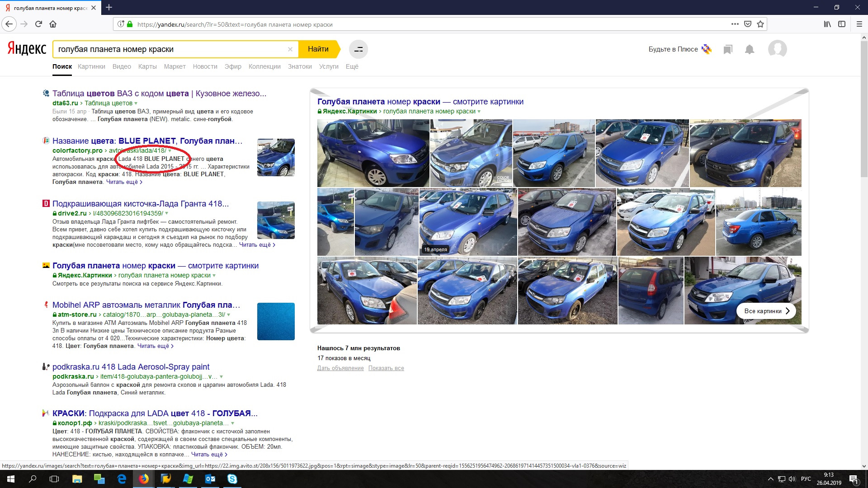The width and height of the screenshot is (868, 488).
Task: Click Показать все link
Action: pyautogui.click(x=386, y=368)
